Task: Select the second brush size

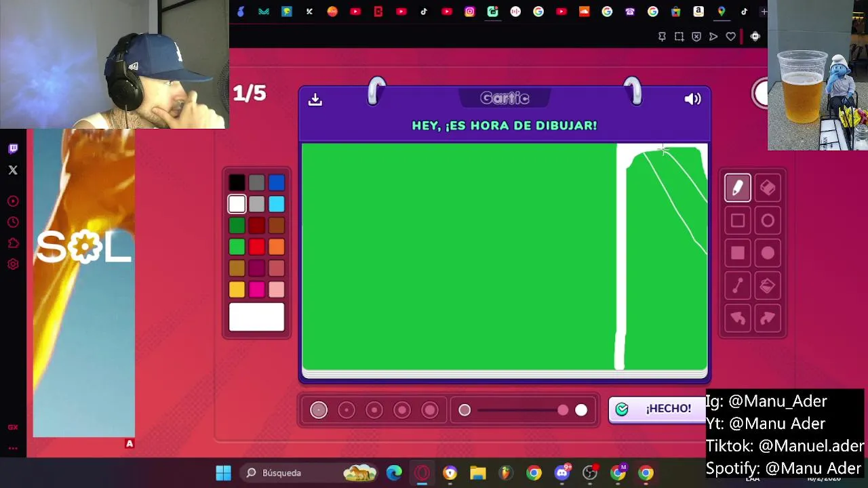Action: [x=347, y=410]
